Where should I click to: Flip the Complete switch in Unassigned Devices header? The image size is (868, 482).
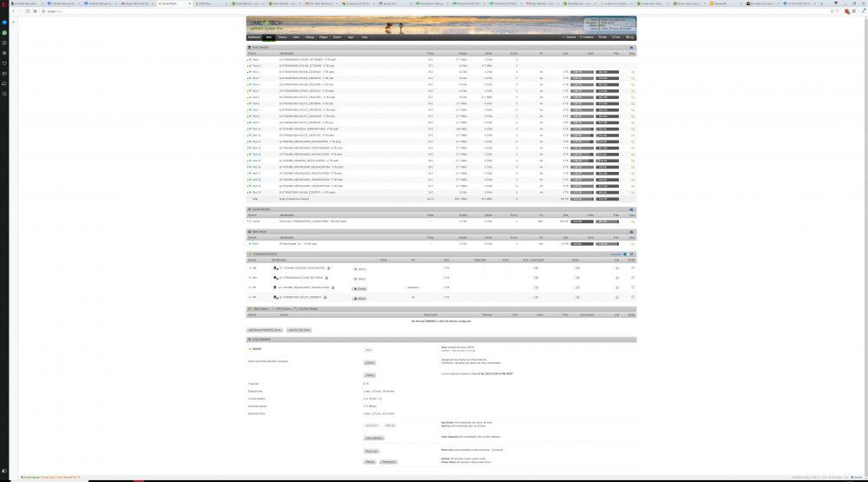pos(626,254)
